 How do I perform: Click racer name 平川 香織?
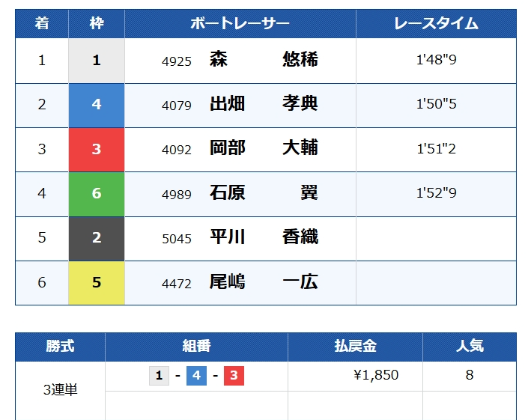pyautogui.click(x=264, y=237)
